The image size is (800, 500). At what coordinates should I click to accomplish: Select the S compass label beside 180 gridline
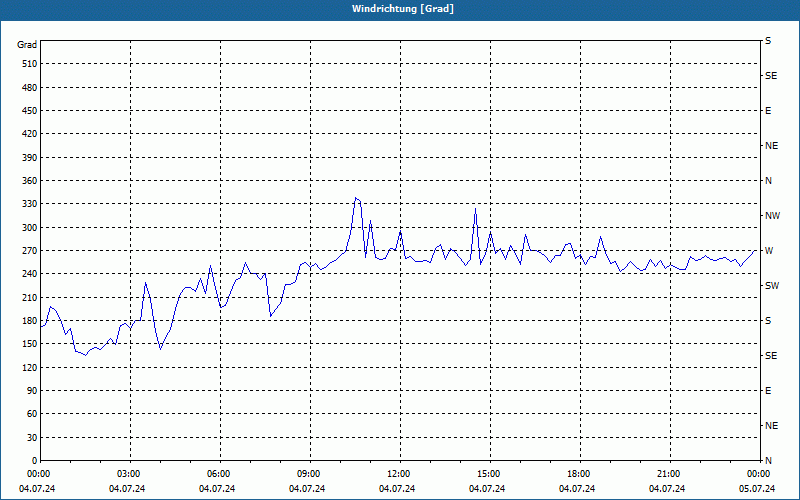pos(768,321)
